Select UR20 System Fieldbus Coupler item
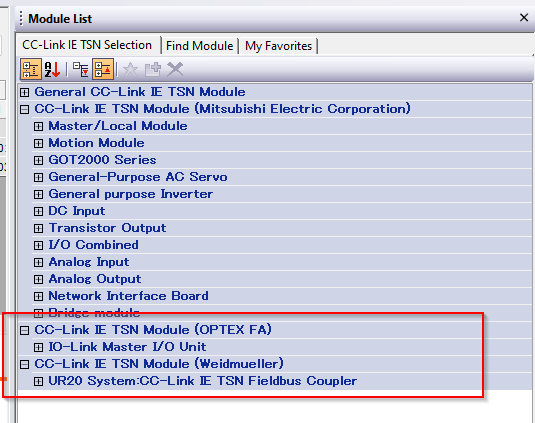Screen dimensions: 535x423 203,381
